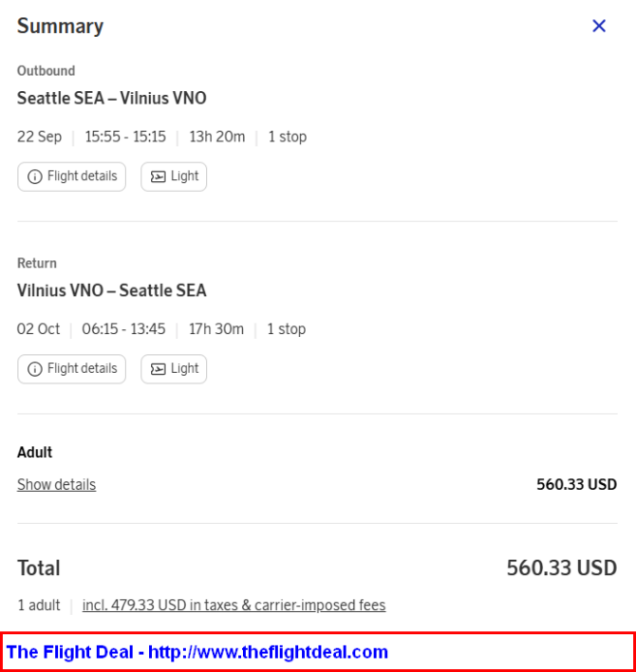Click the return 17h 30m duration

tap(216, 329)
